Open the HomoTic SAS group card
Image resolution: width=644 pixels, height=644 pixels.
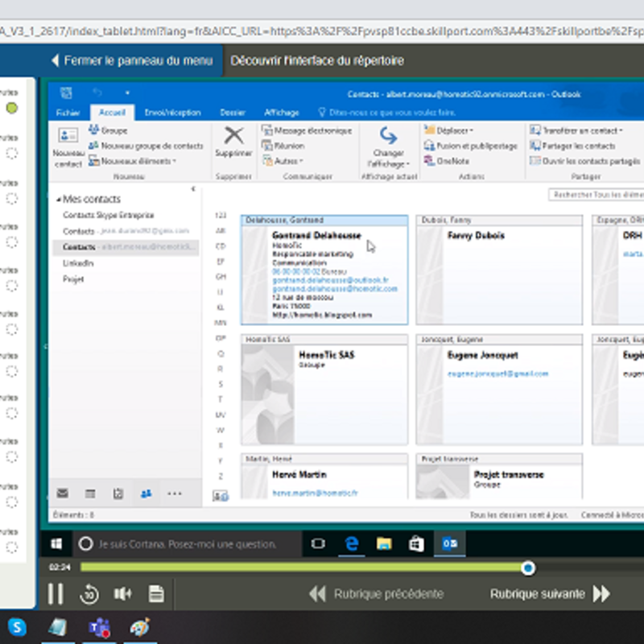pos(324,390)
